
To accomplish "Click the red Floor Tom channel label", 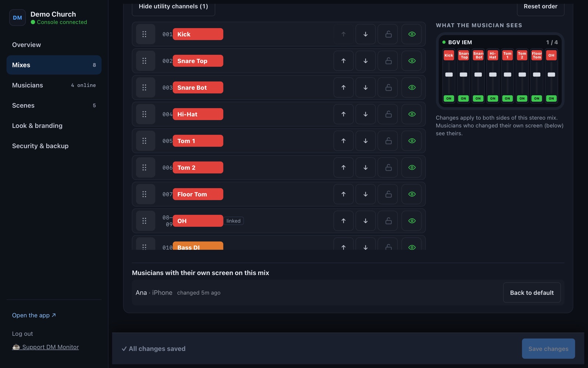I will [x=198, y=194].
